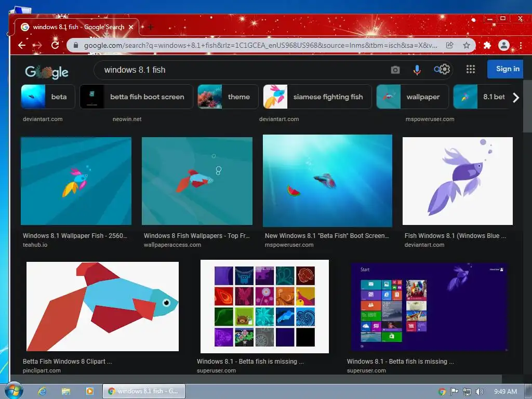Go back using the browser back arrow
Viewport: 532px width, 399px height.
click(22, 45)
